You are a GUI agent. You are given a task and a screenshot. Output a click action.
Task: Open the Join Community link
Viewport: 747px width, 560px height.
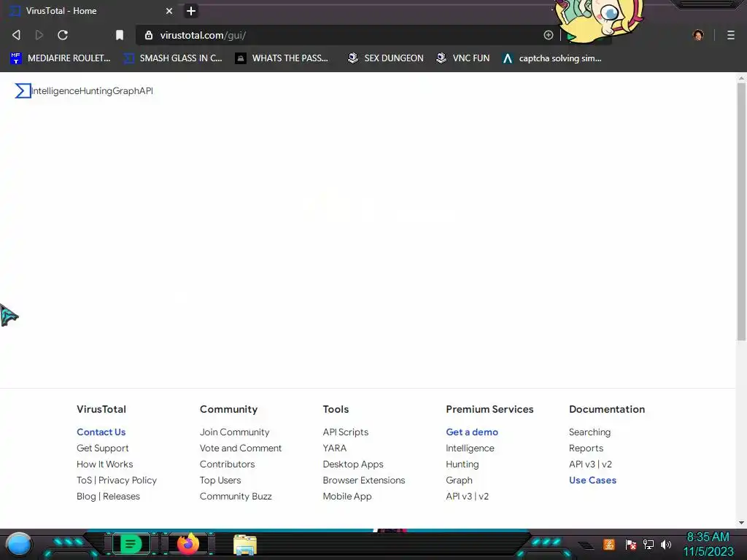[234, 432]
